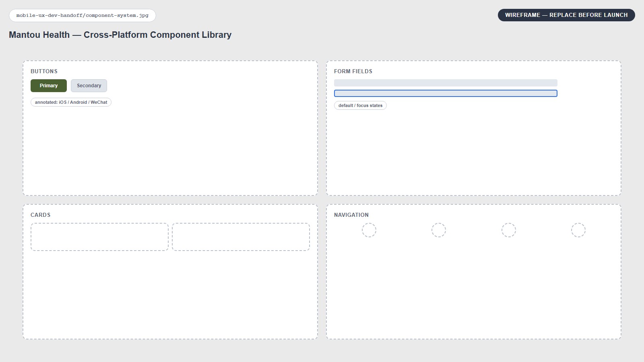Click the 'Mantou Health — Cross-Platform Component Library' title
The image size is (644, 362).
coord(120,35)
